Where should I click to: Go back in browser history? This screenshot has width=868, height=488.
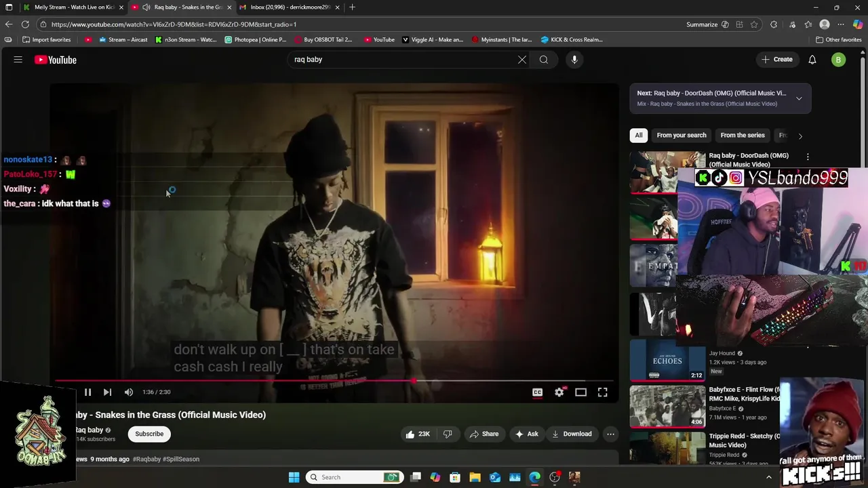[9, 24]
